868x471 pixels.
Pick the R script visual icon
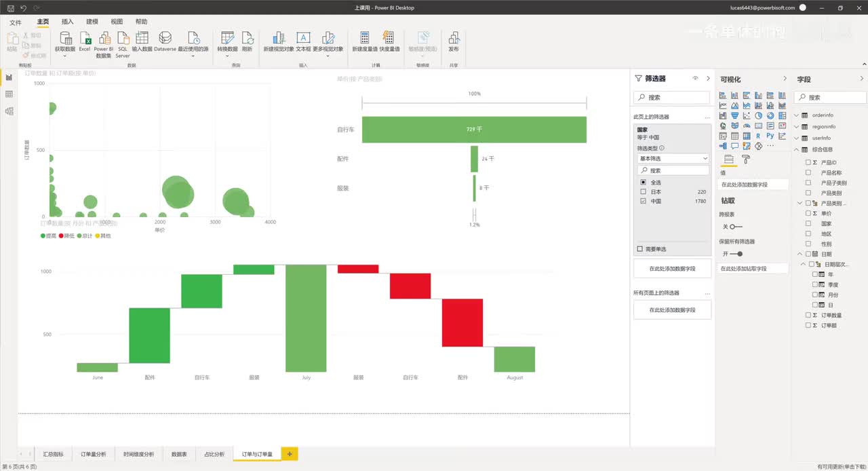(x=758, y=136)
